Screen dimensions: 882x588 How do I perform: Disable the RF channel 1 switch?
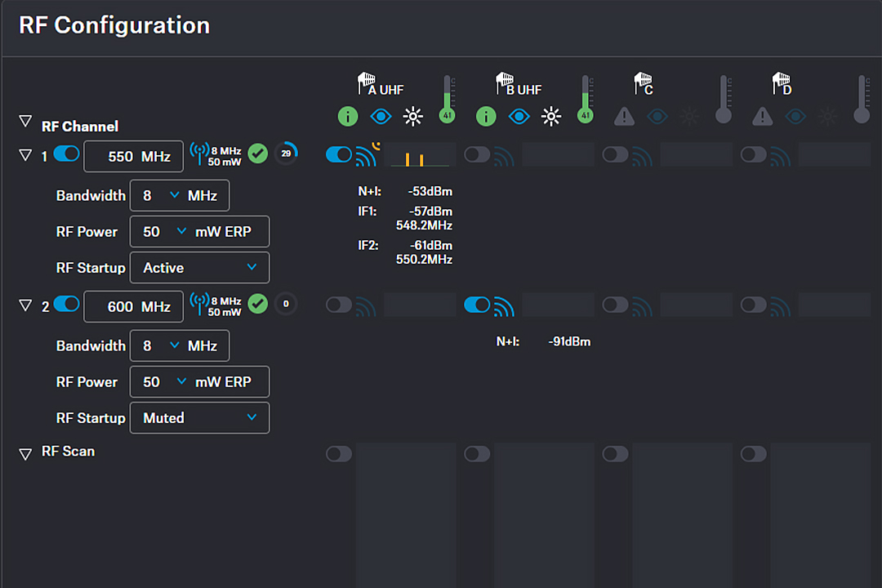coord(66,154)
